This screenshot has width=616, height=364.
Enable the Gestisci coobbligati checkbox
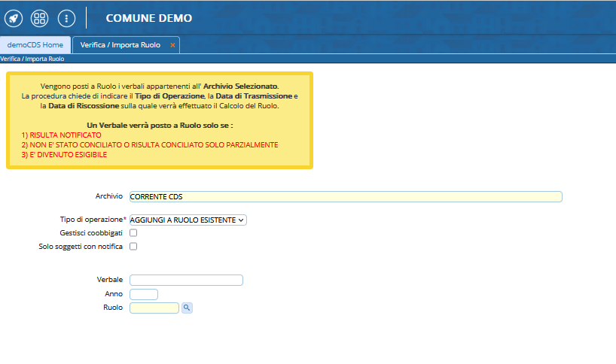[133, 233]
